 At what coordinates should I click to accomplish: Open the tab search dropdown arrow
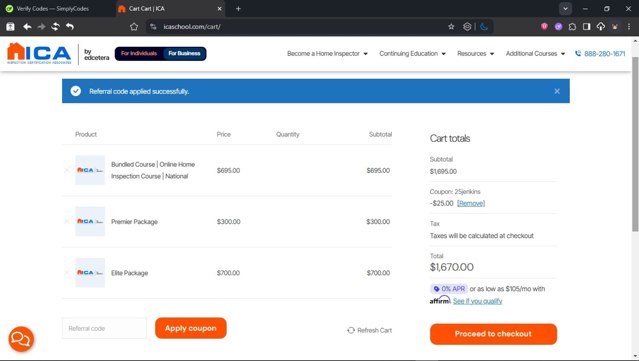click(565, 9)
